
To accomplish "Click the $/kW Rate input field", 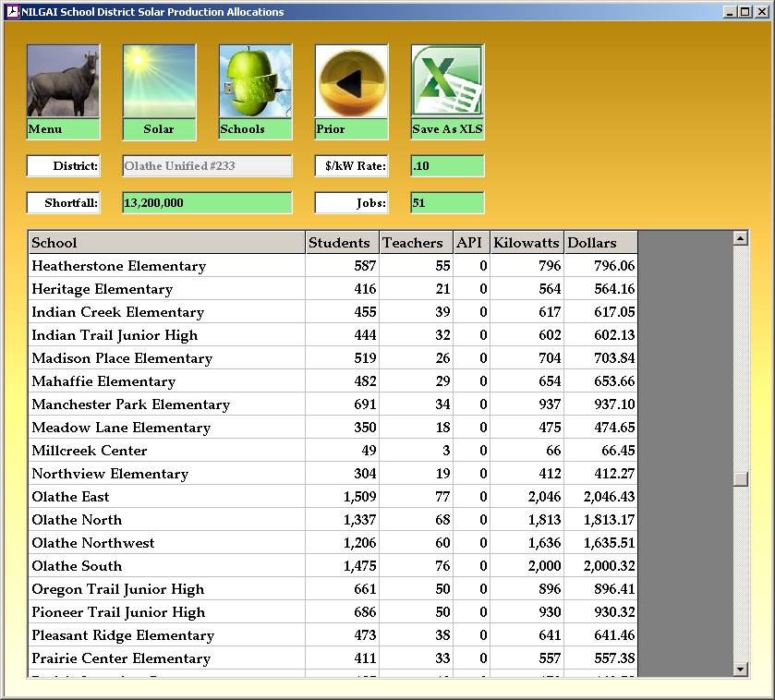I will pos(447,166).
